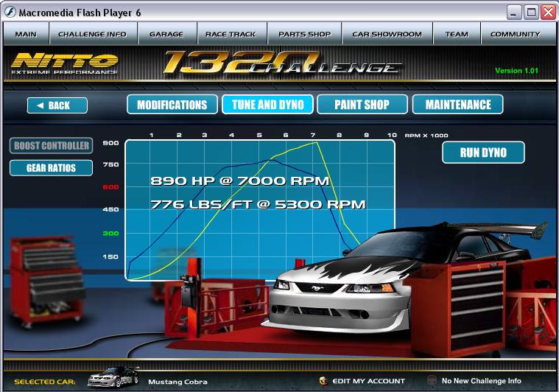The image size is (559, 392).
Task: Click the green 300 axis value
Action: point(110,234)
